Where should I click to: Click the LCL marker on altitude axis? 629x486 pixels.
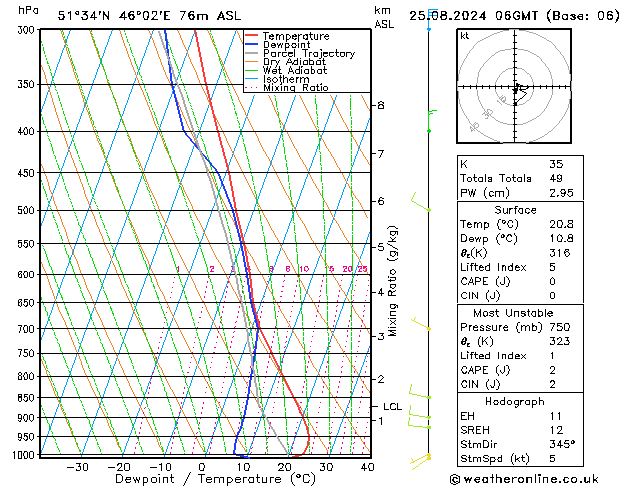click(x=392, y=407)
